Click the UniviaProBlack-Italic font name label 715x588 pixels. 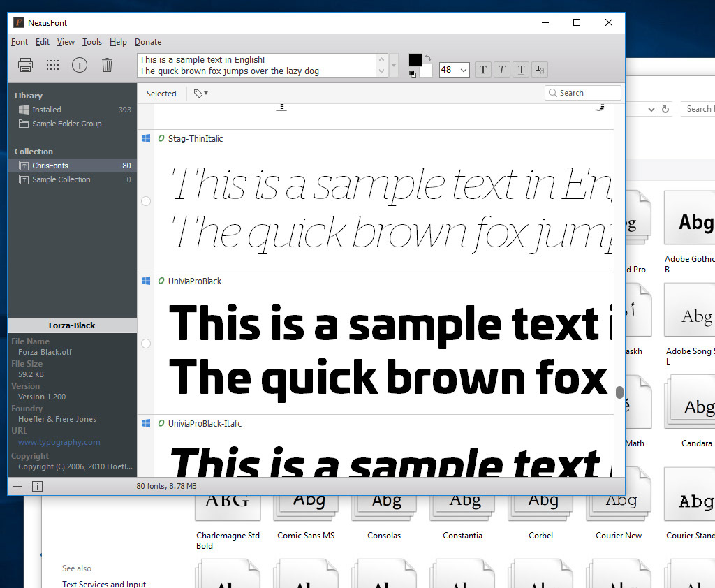pos(205,424)
